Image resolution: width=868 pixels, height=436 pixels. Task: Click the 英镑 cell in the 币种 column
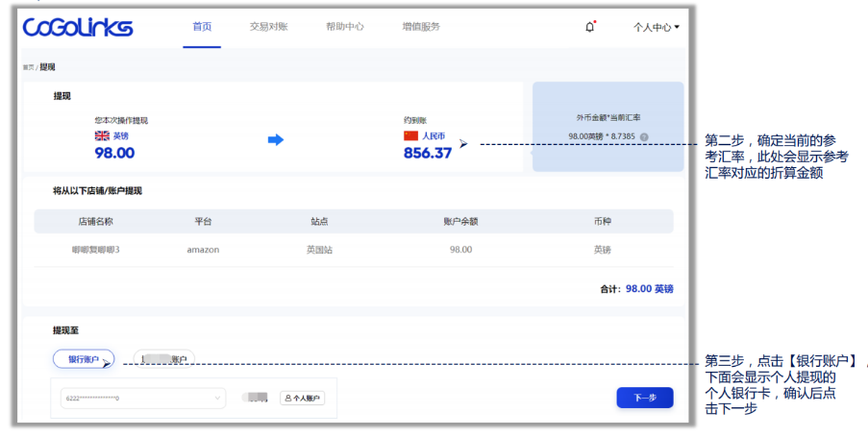tap(603, 250)
